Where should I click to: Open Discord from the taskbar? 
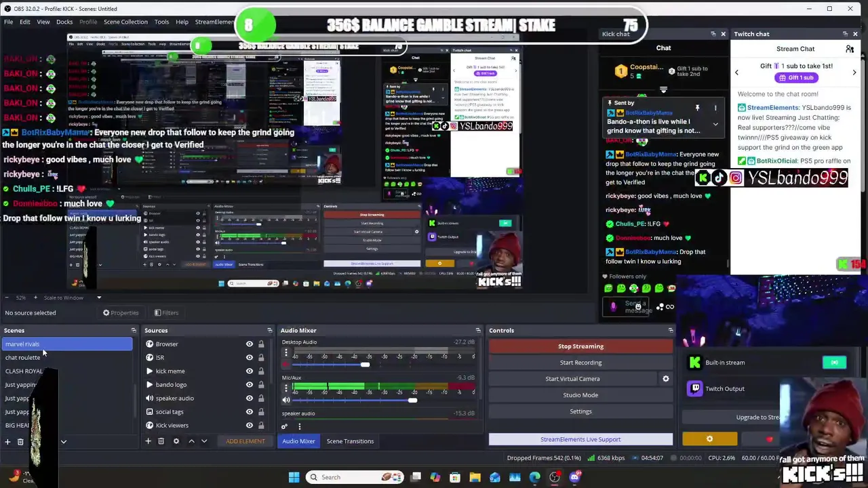click(574, 477)
